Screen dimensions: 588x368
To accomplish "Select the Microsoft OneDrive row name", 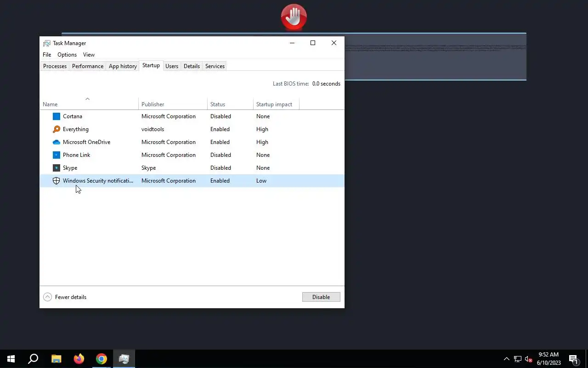I will tap(86, 142).
